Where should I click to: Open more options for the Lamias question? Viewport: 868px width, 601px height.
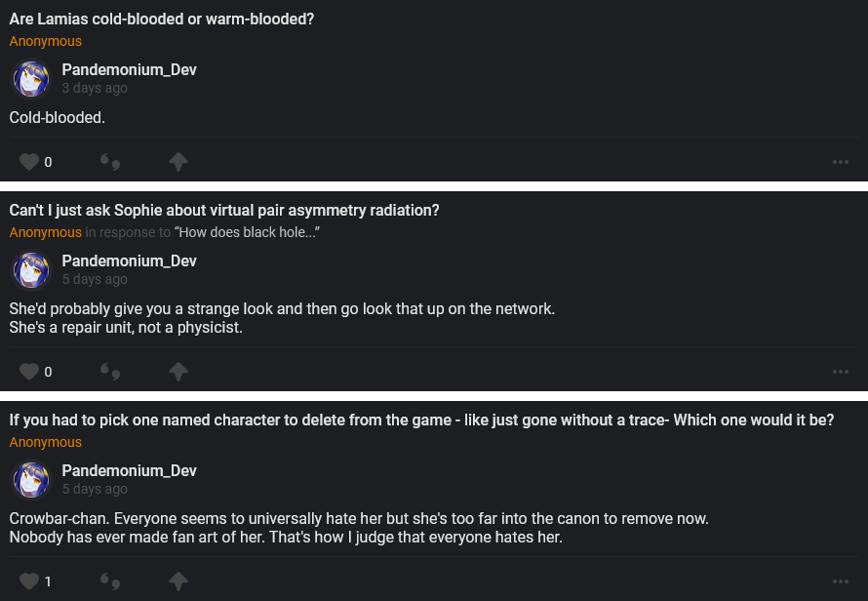point(841,162)
